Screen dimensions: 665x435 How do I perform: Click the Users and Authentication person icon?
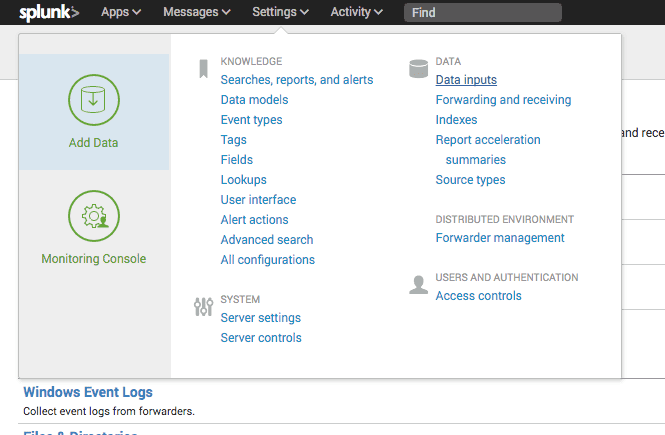tap(418, 285)
